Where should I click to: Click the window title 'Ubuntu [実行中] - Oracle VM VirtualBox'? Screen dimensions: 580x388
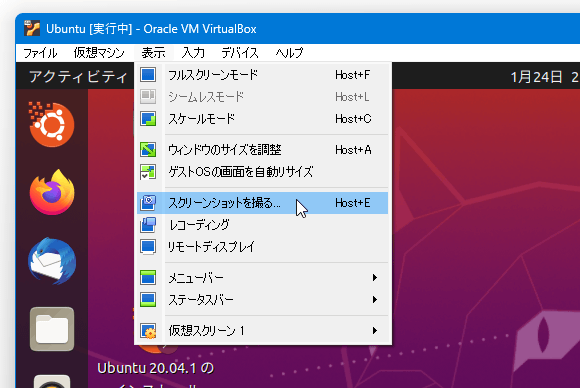(151, 28)
